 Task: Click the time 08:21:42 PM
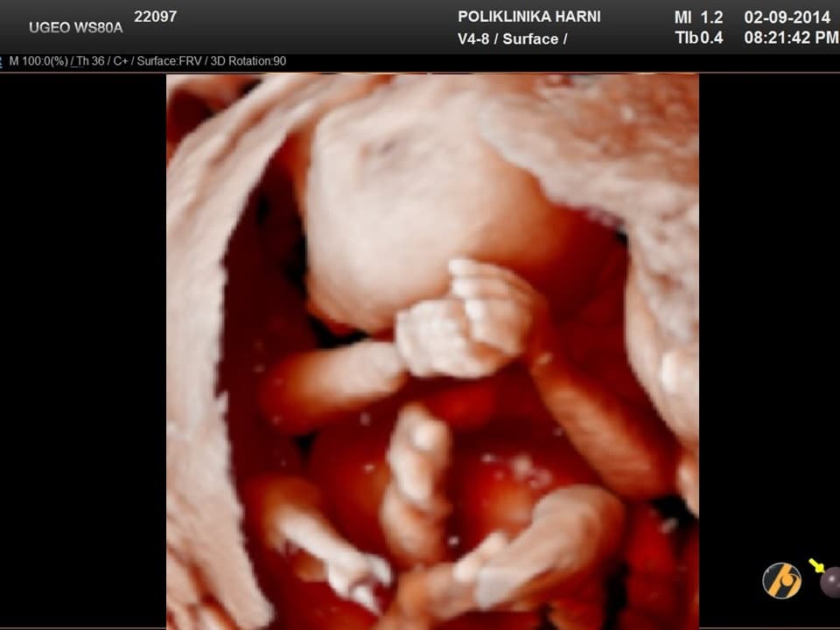(790, 38)
